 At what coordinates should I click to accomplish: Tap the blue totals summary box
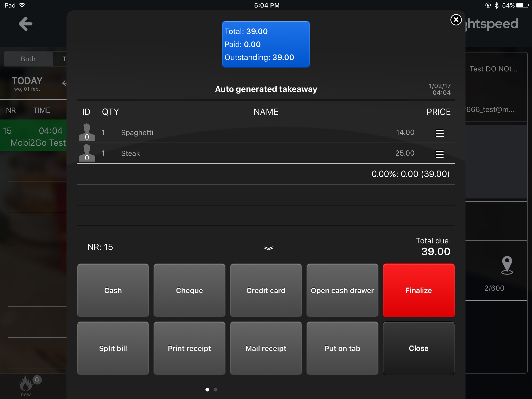pyautogui.click(x=266, y=44)
